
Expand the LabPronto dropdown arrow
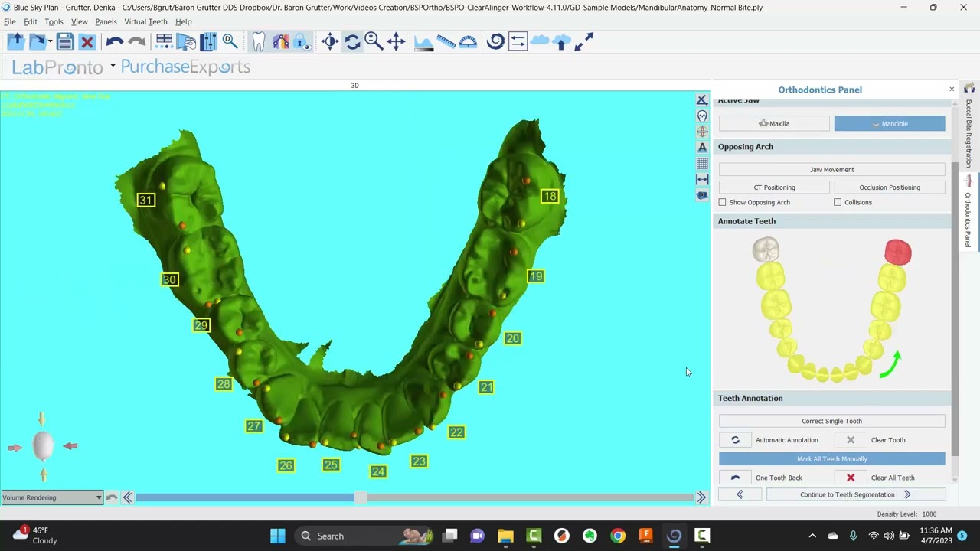113,66
